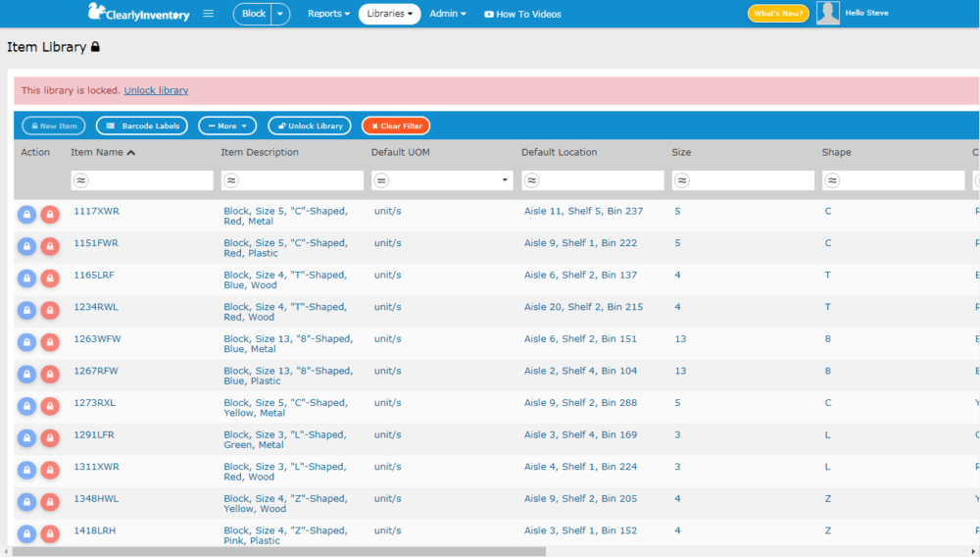Click the New Item button
The height and width of the screenshot is (557, 980).
[x=54, y=126]
